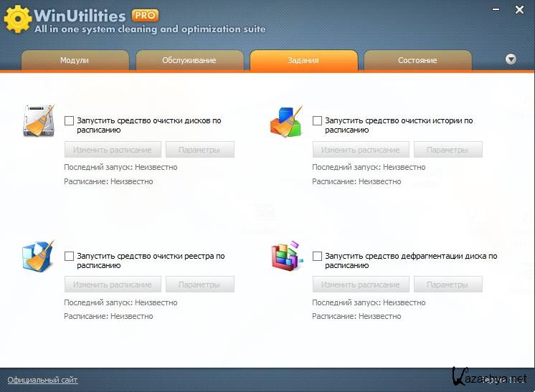The image size is (535, 392).
Task: Tick the scheduled history cleaner checkbox
Action: click(318, 121)
